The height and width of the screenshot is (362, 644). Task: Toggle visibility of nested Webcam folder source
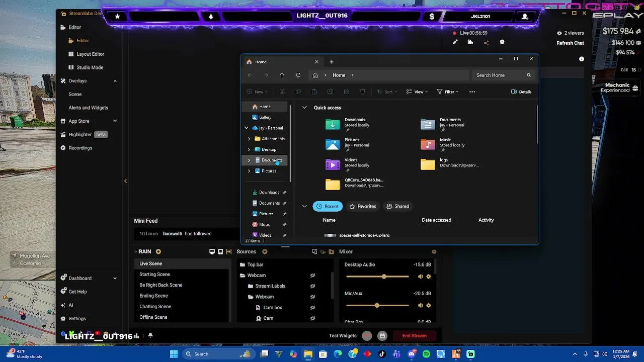(312, 297)
